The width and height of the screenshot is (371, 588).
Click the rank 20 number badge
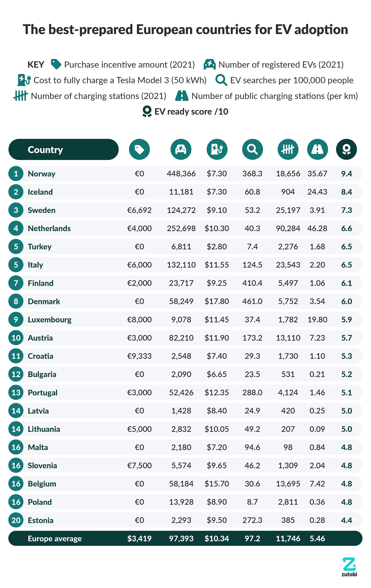point(16,520)
